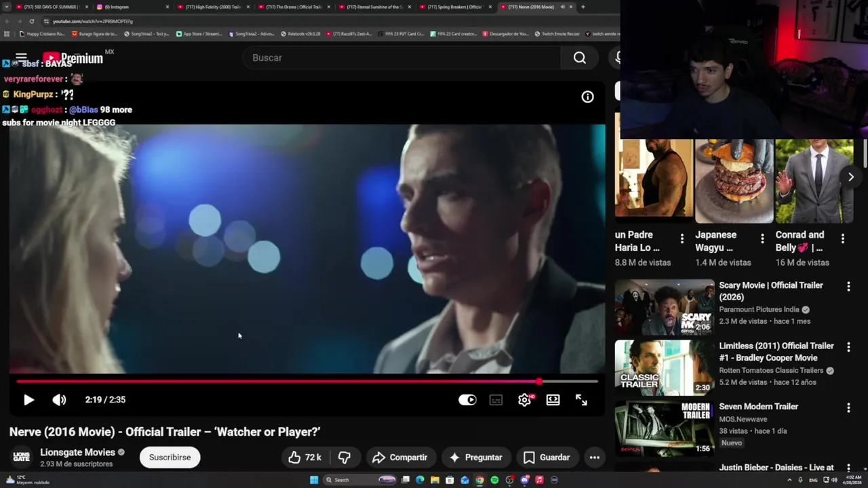Image resolution: width=868 pixels, height=488 pixels.
Task: Open the Japanese Wagyu short
Action: 734,181
